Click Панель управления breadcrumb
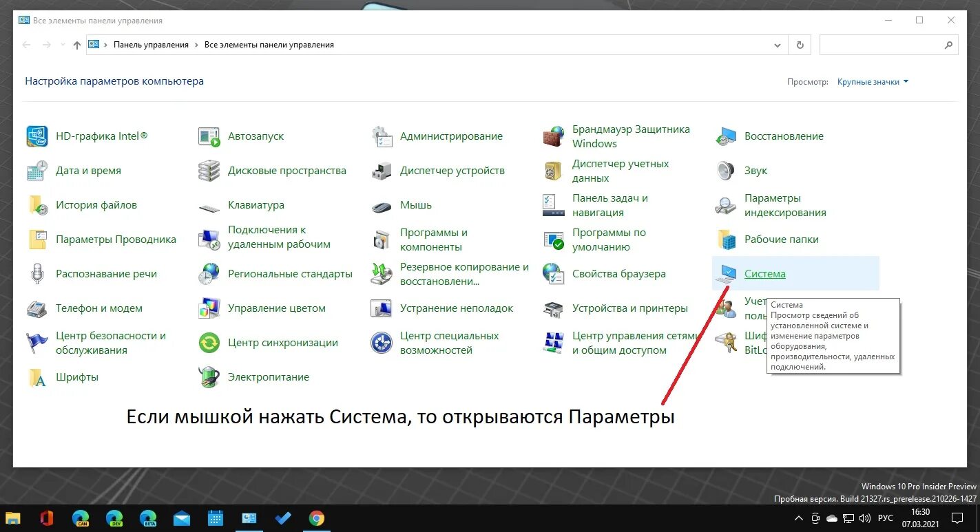Image resolution: width=980 pixels, height=532 pixels. point(151,45)
